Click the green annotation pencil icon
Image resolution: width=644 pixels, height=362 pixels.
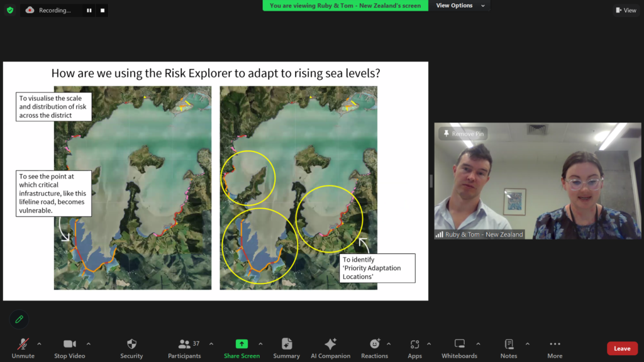[19, 319]
